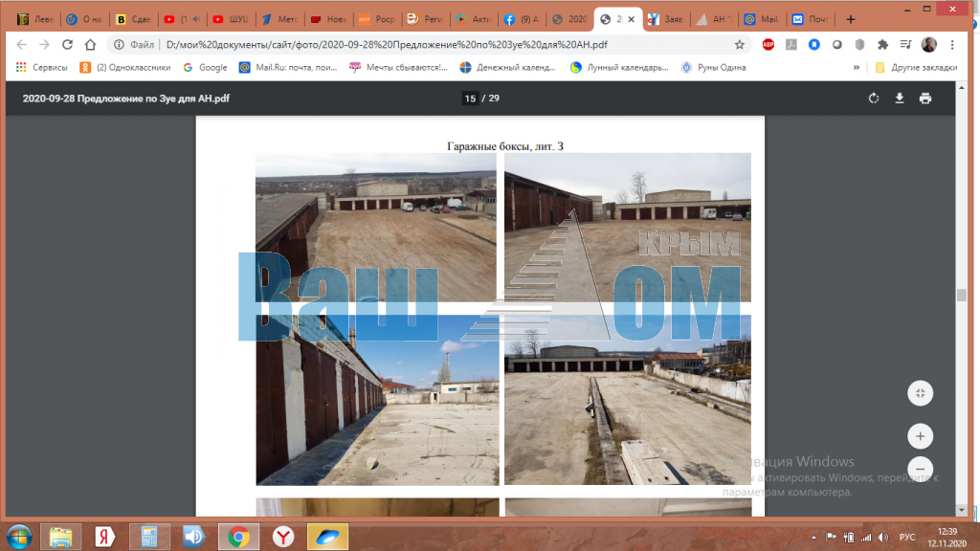Switch to the Роср tab
980x551 pixels.
point(376,19)
